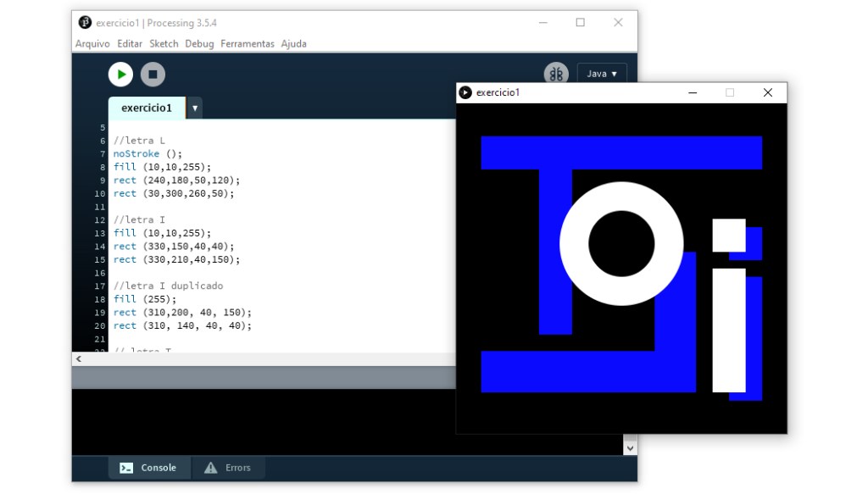Stop the running sketch
The image size is (868, 494).
(153, 75)
